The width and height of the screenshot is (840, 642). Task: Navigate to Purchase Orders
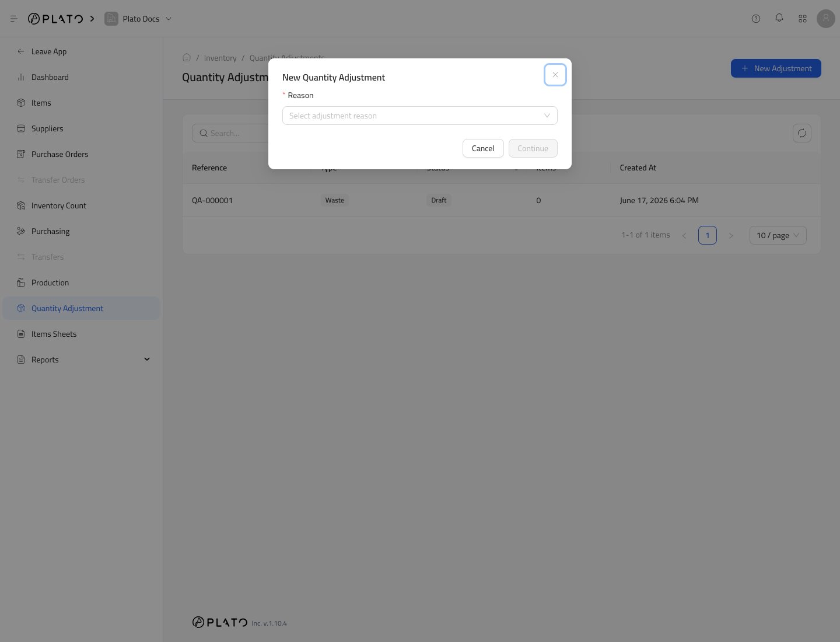tap(81, 154)
